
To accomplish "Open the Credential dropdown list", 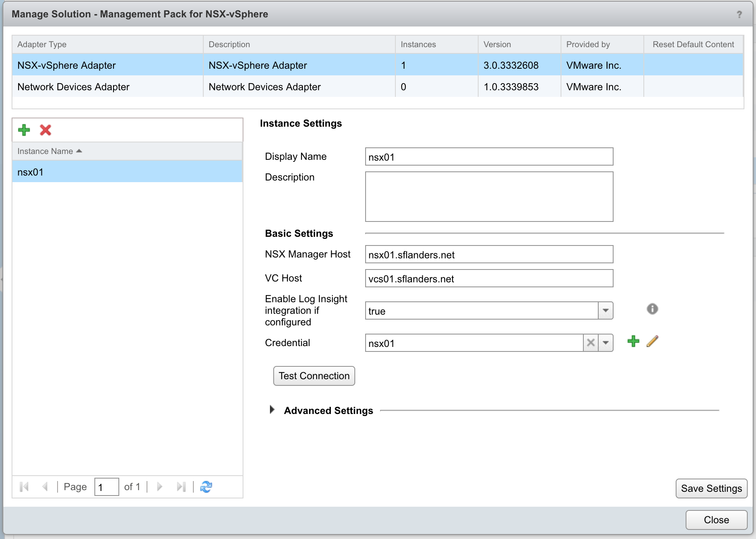I will (x=606, y=343).
